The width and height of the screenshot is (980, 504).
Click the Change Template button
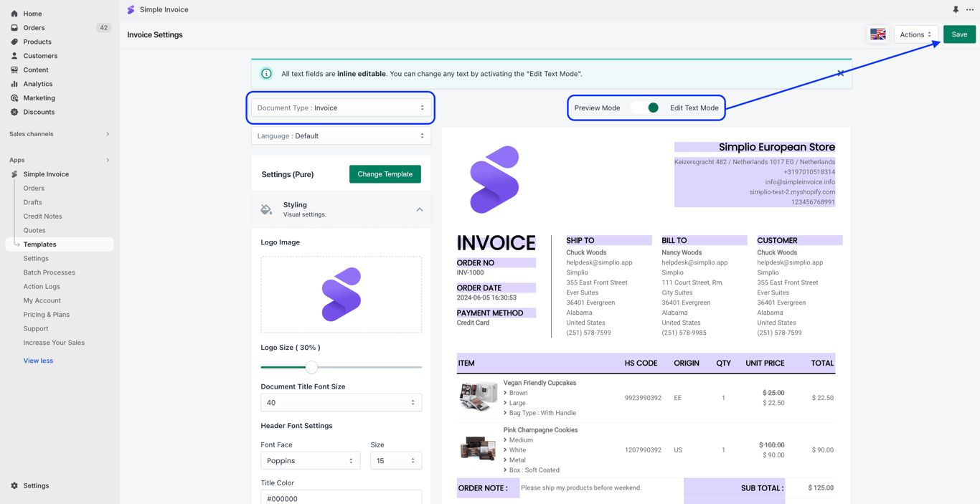pos(385,174)
